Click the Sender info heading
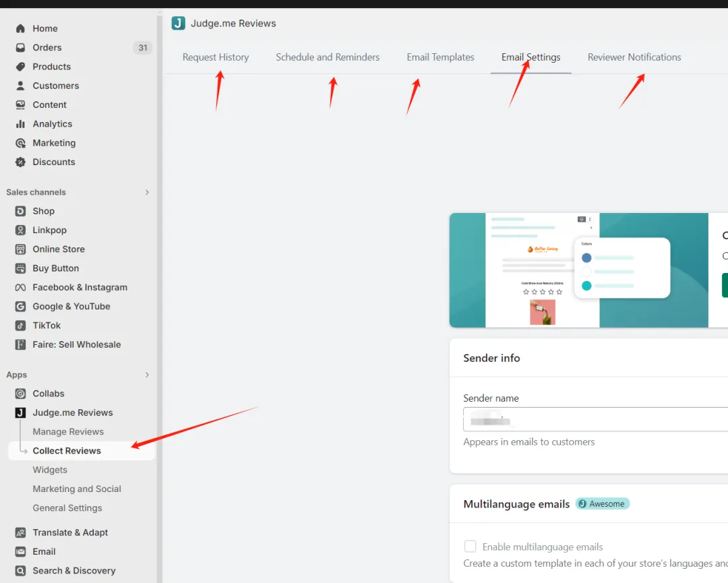This screenshot has width=728, height=583. click(x=491, y=358)
